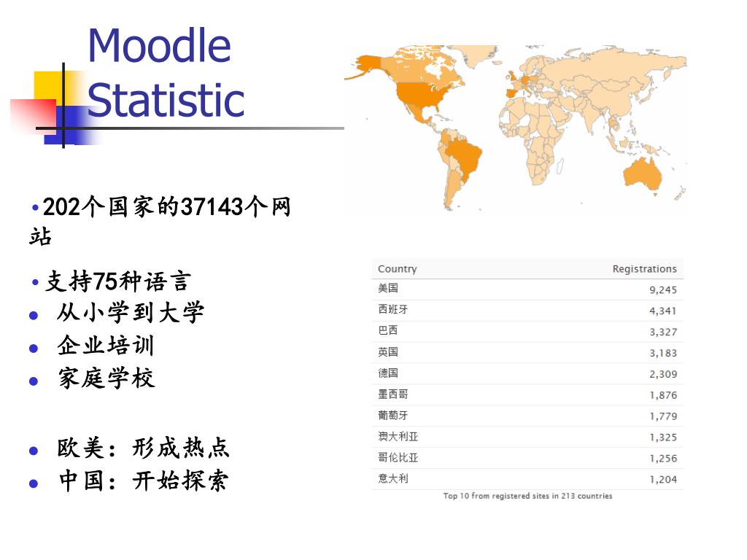Click the 'Moodle Statistic' slide title
This screenshot has width=747, height=560.
tap(166, 72)
